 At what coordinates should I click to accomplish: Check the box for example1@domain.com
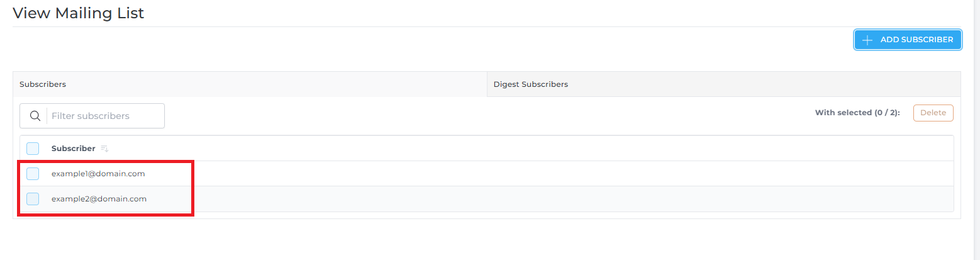click(x=33, y=174)
